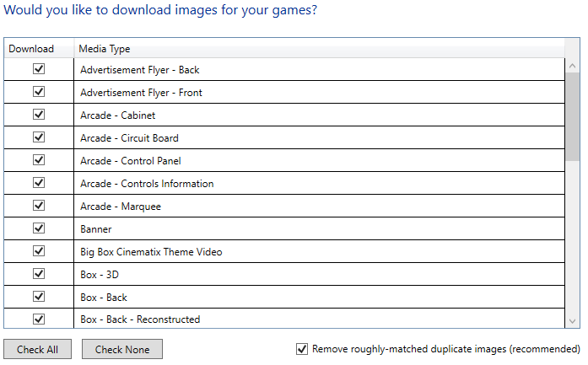Disable Big Box Cinematix Theme Video download
The width and height of the screenshot is (588, 365).
click(x=39, y=251)
